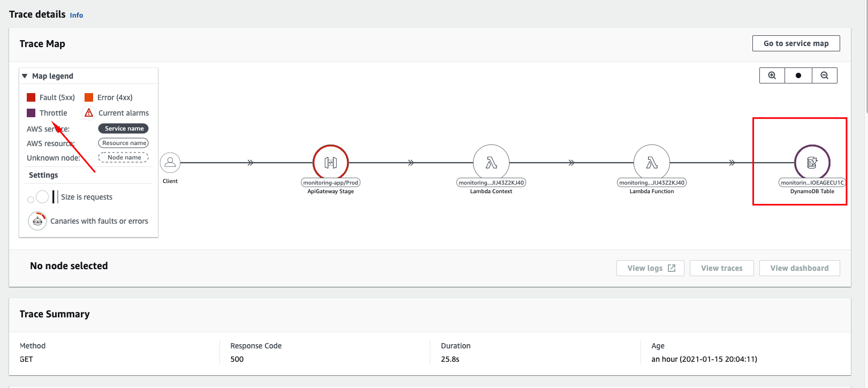Click the Lambda Function resource name label
This screenshot has height=388, width=868.
(x=652, y=182)
